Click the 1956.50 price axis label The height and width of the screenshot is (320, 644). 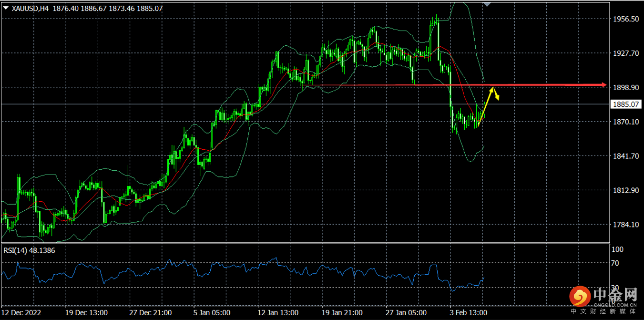click(625, 19)
